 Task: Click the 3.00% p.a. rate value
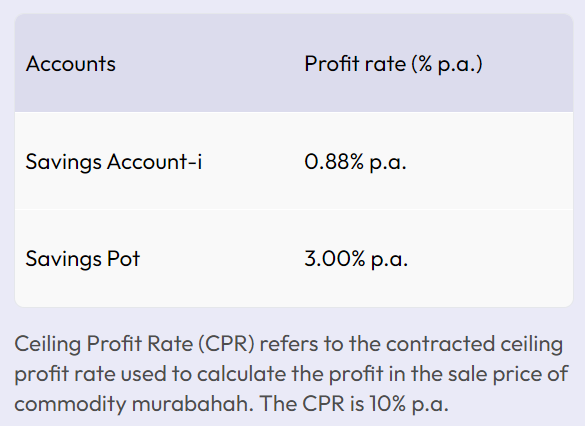point(356,259)
